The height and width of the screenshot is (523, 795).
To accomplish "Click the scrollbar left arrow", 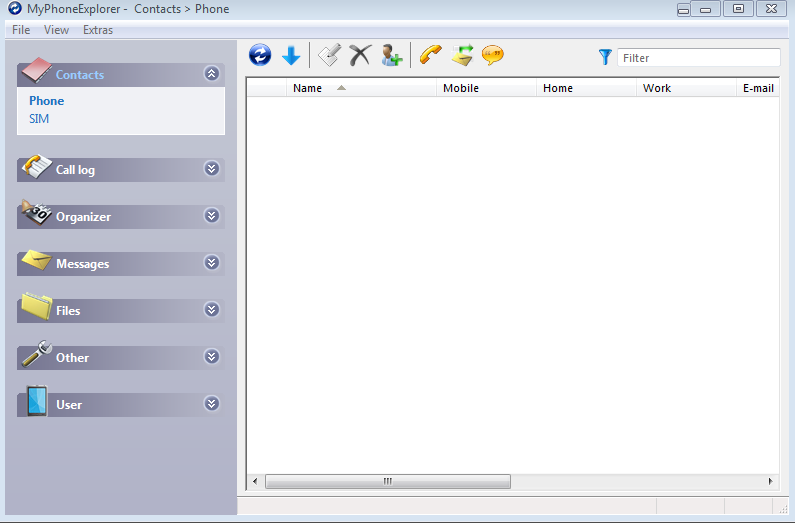I will click(255, 481).
